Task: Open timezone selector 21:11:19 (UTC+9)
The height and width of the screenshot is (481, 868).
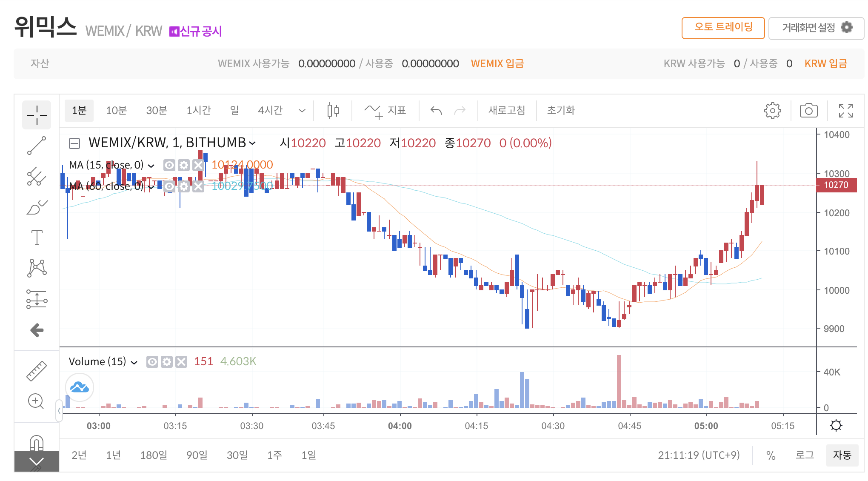Action: pyautogui.click(x=699, y=455)
